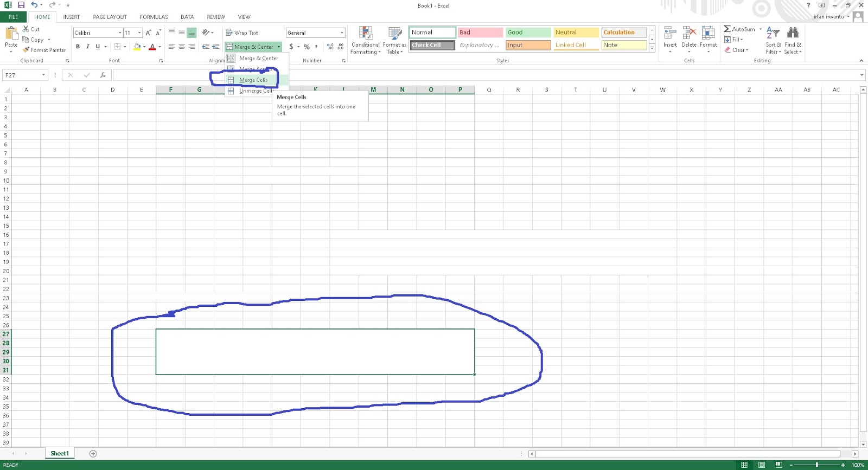
Task: Open the font size 11 dropdown
Action: pyautogui.click(x=139, y=33)
